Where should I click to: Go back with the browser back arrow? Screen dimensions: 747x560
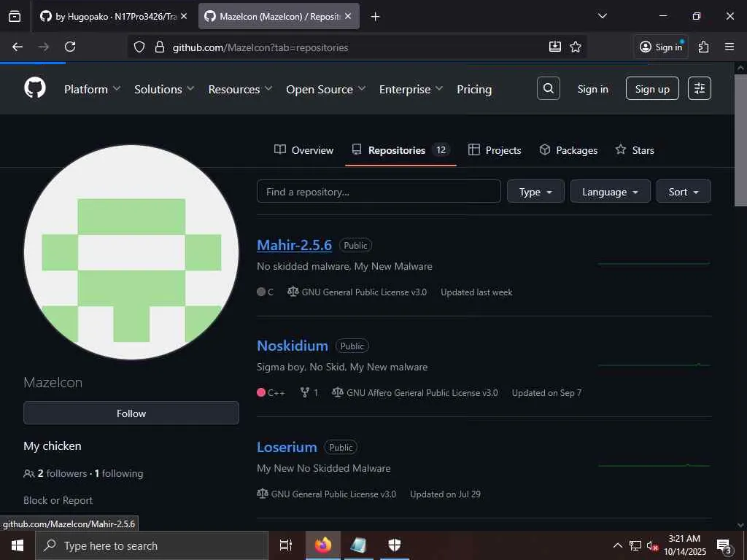pos(18,47)
